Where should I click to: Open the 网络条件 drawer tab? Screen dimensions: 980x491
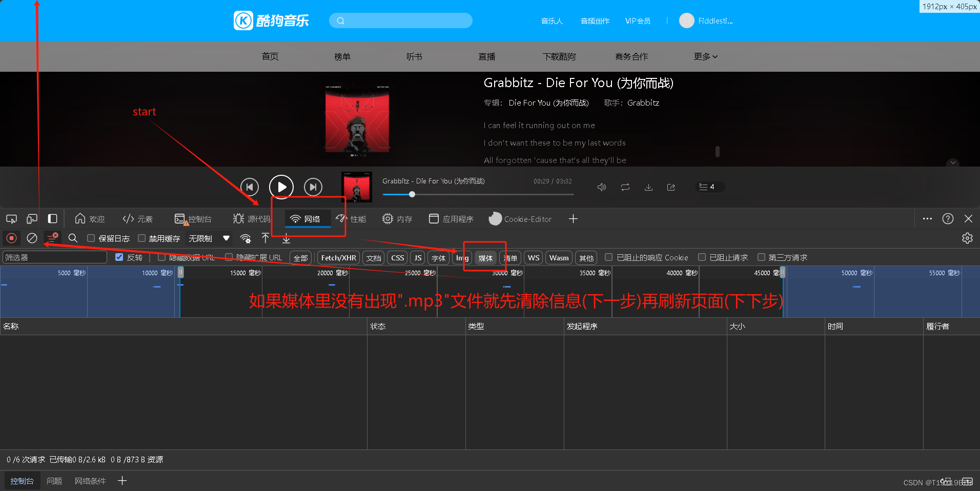click(x=90, y=481)
